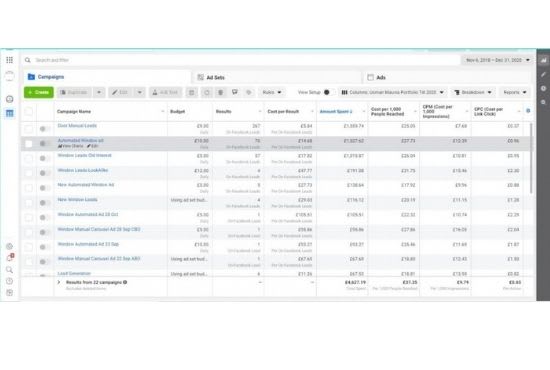Open New Window Leads campaign link
550x370 pixels.
(78, 200)
